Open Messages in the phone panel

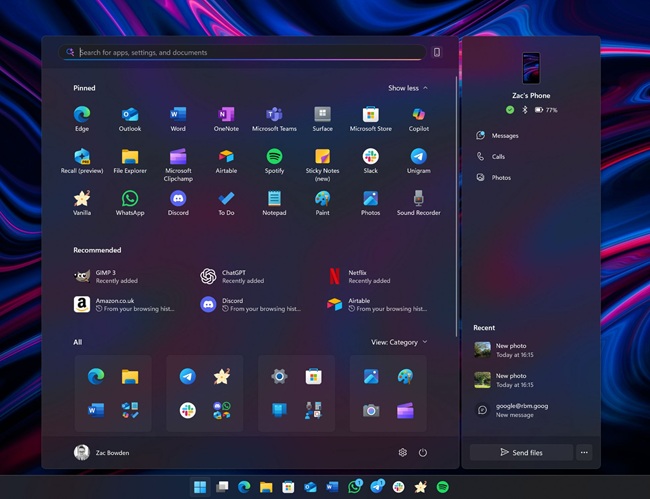[x=497, y=136]
